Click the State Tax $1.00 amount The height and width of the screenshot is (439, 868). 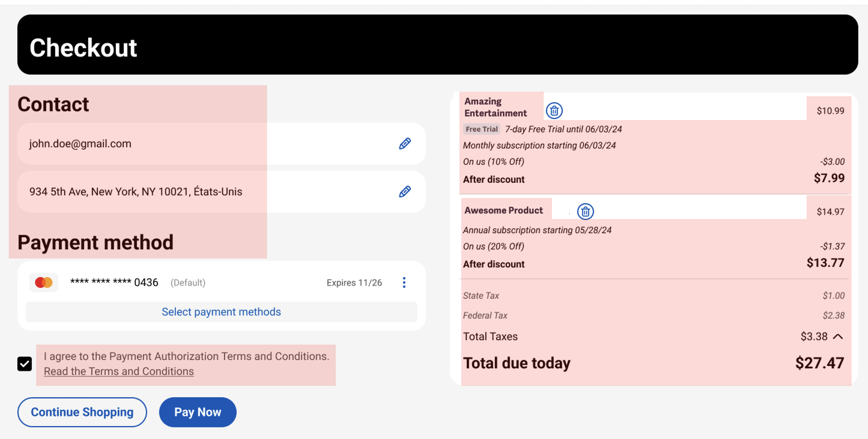[x=834, y=296]
